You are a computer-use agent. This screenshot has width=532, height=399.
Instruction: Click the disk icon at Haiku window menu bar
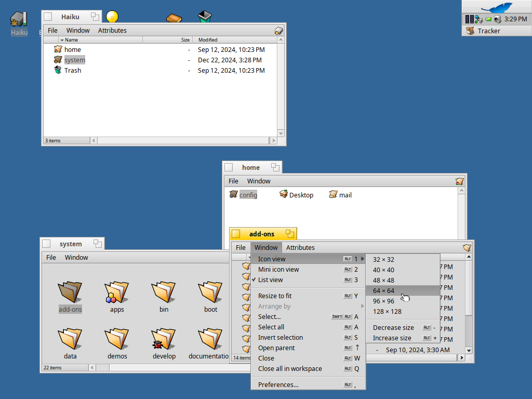pyautogui.click(x=278, y=31)
